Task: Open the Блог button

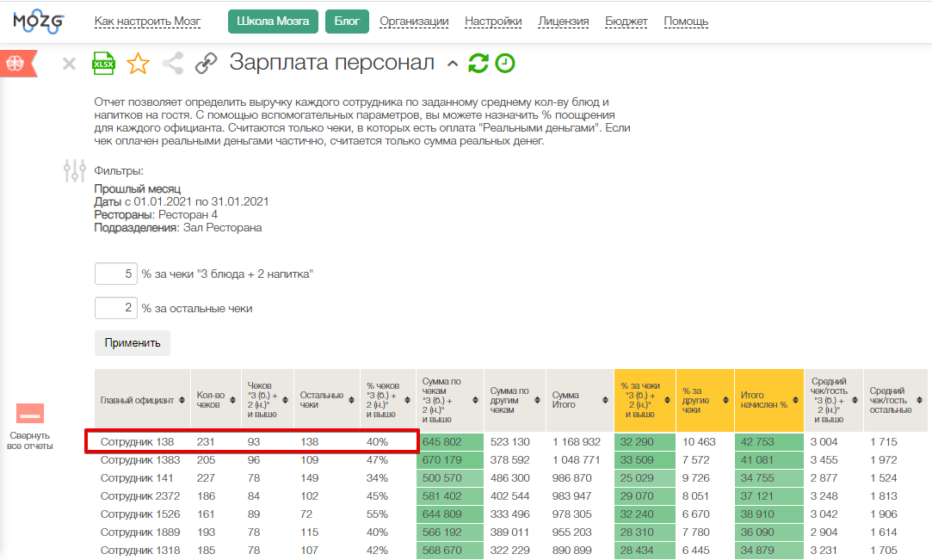Action: [347, 22]
